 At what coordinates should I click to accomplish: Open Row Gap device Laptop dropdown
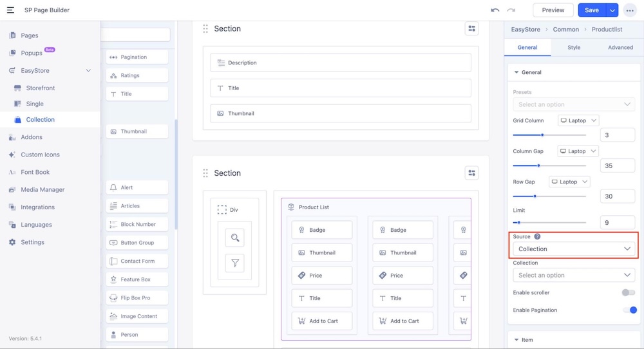pos(569,182)
